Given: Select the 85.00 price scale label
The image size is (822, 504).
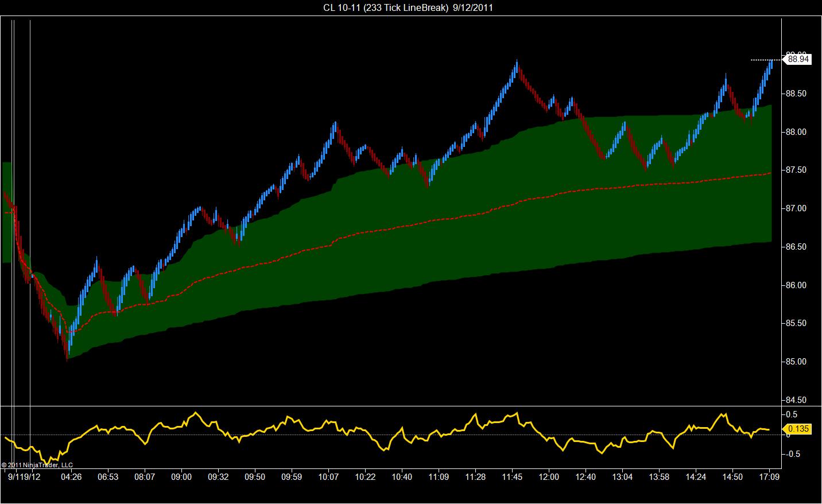Looking at the screenshot, I should click(x=797, y=362).
